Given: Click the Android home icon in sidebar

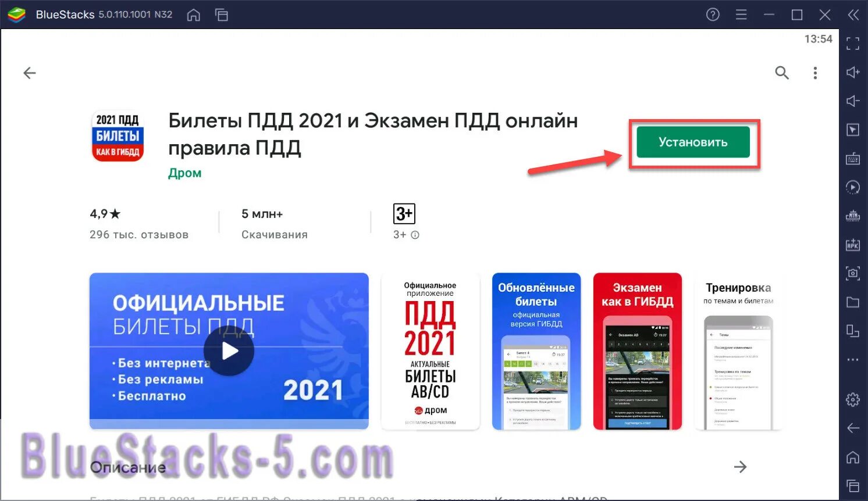Looking at the screenshot, I should [853, 457].
